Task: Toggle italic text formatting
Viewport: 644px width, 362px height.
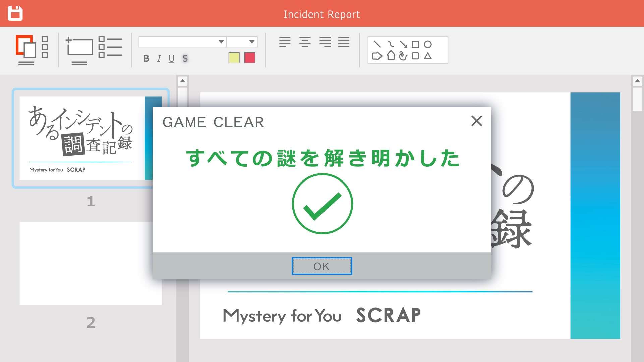Action: (x=159, y=59)
